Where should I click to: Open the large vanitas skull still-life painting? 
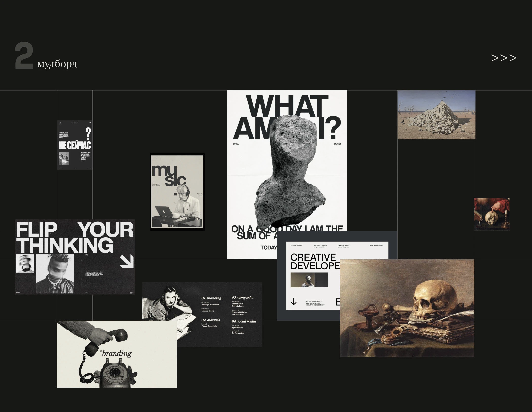tap(407, 308)
